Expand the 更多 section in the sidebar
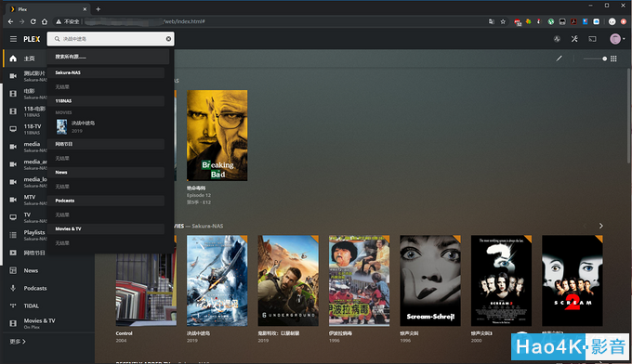This screenshot has height=364, width=632. coord(18,342)
